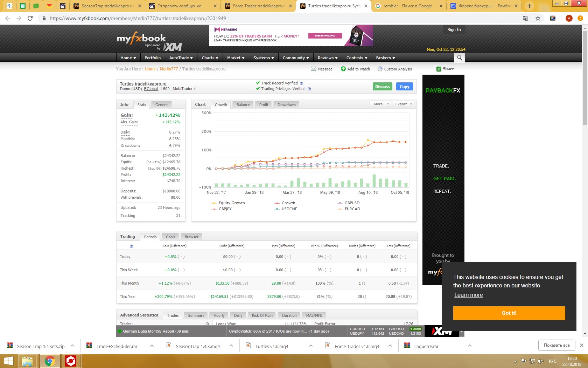
Task: Toggle the Equity Growth series in chart legend
Action: (228, 203)
